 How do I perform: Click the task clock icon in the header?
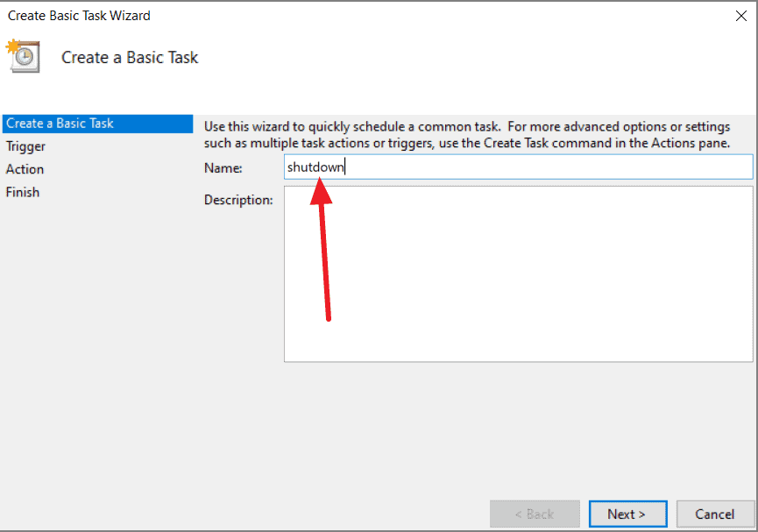point(23,56)
